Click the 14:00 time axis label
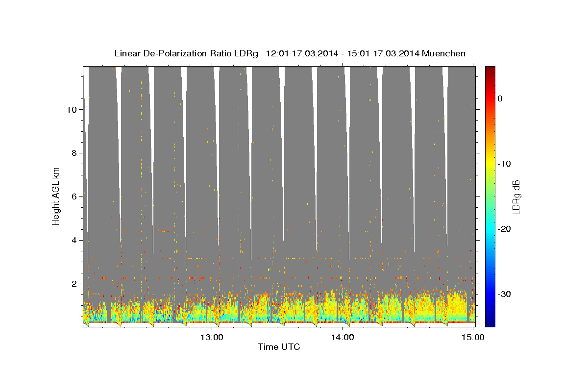588x392 pixels. (343, 337)
